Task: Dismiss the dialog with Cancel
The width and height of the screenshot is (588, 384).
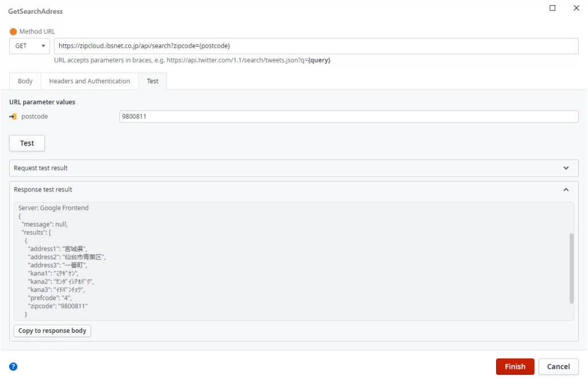Action: 558,366
